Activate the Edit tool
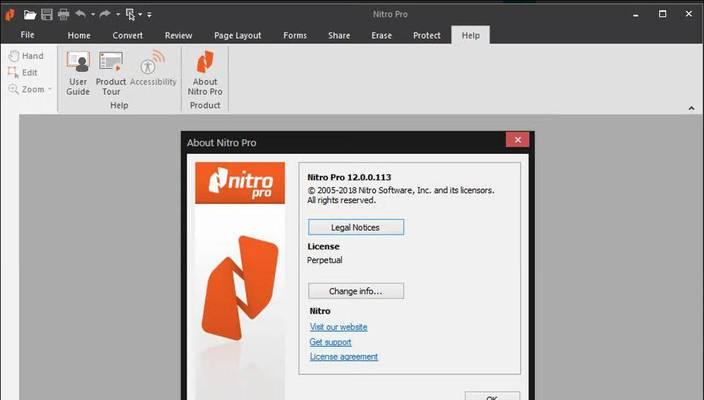 (x=23, y=72)
